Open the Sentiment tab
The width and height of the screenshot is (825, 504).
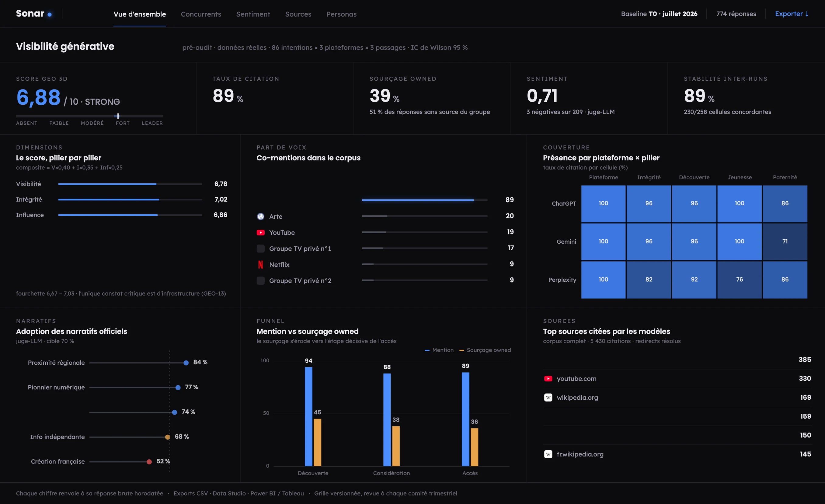[253, 14]
